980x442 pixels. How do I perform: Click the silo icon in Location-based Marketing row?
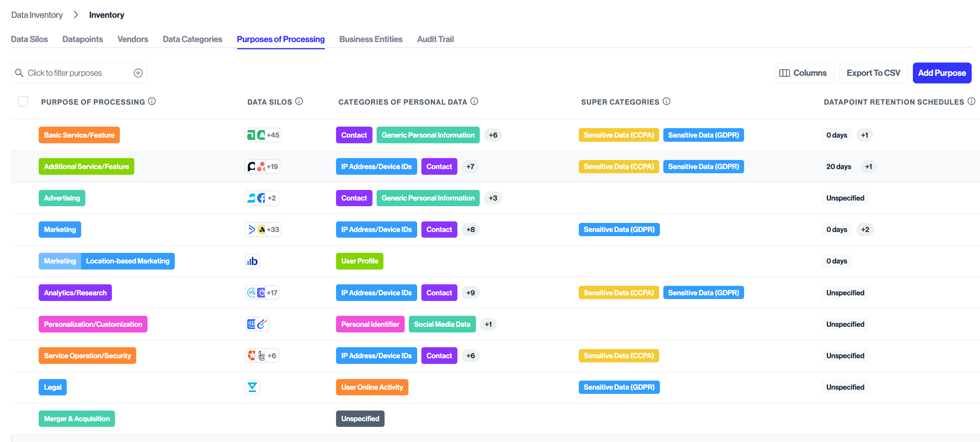click(252, 261)
